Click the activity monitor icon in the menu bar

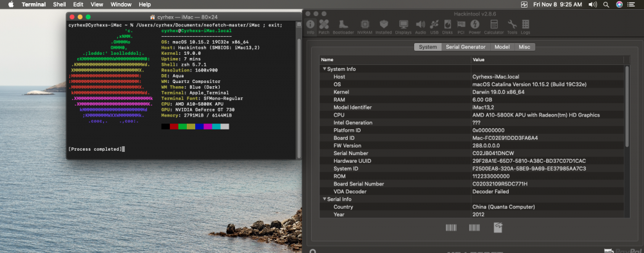(x=524, y=5)
